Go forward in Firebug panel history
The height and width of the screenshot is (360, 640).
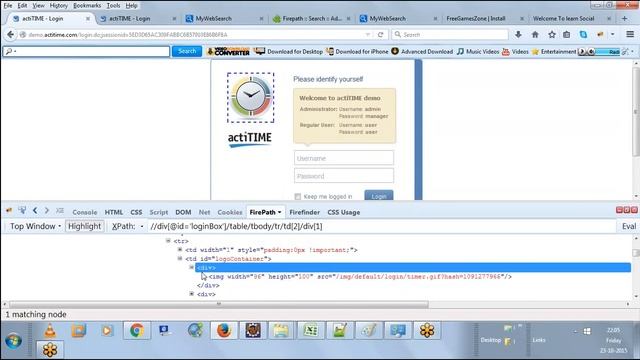coord(47,210)
